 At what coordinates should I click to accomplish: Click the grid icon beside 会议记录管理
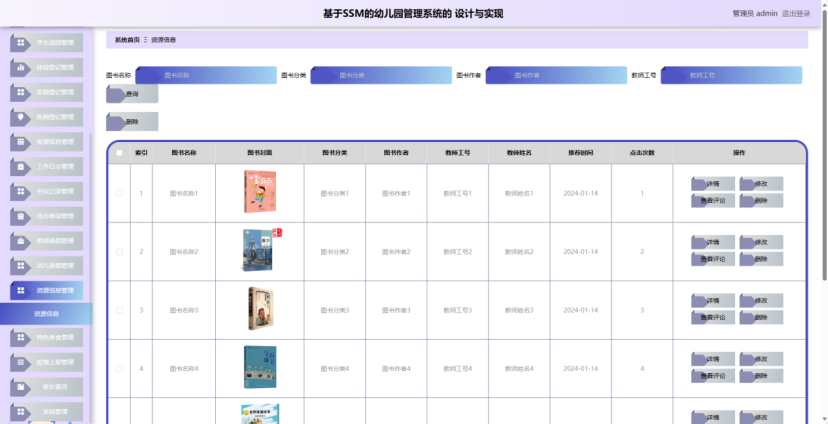point(21,191)
